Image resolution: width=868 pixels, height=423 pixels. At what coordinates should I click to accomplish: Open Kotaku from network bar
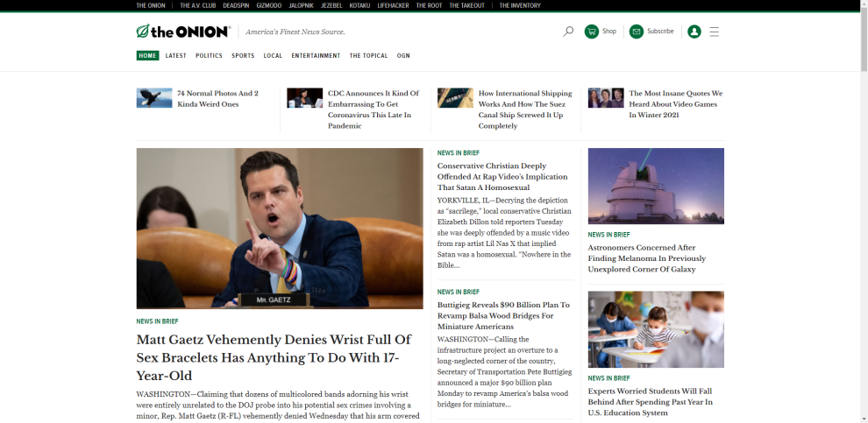(x=360, y=5)
